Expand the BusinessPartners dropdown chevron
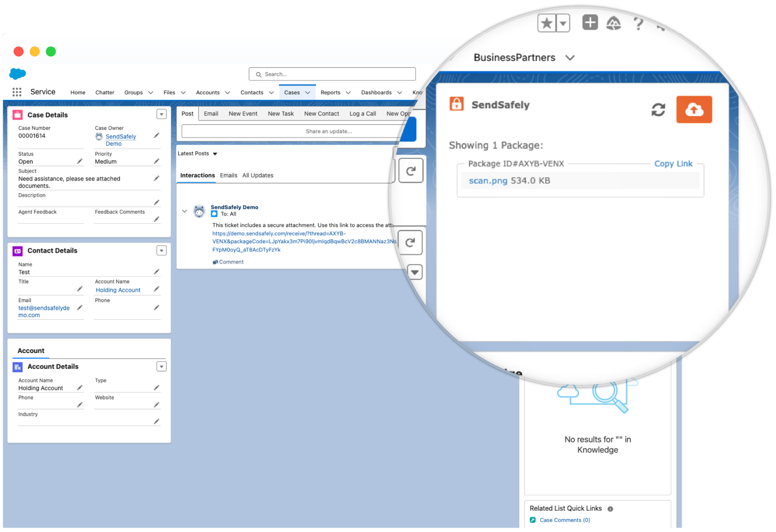This screenshot has width=776, height=532. coord(570,57)
